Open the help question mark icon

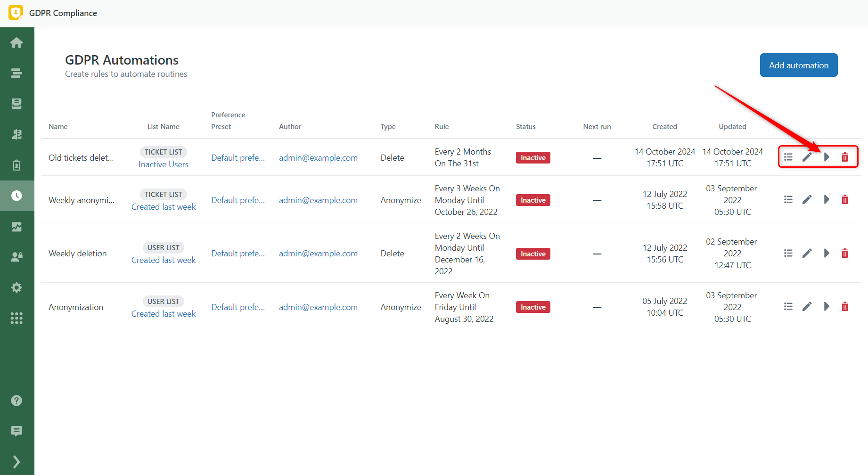coord(16,401)
